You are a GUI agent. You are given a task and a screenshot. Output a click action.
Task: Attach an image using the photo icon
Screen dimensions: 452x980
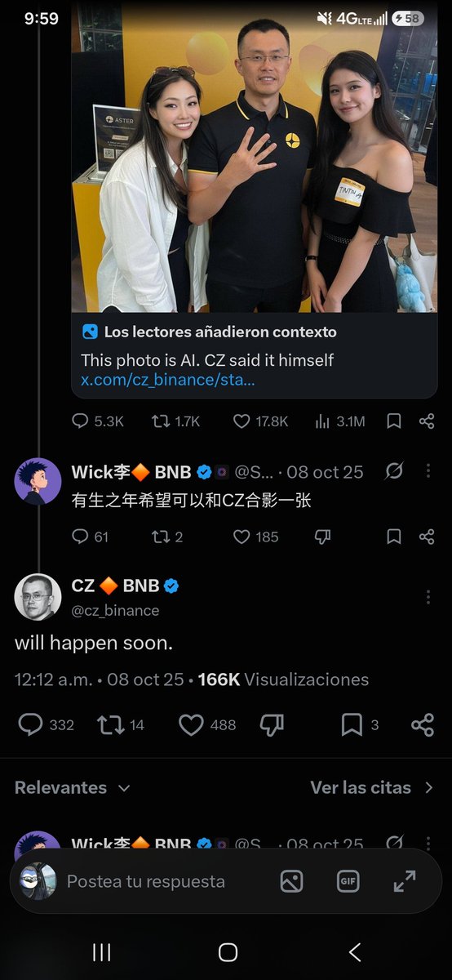291,881
